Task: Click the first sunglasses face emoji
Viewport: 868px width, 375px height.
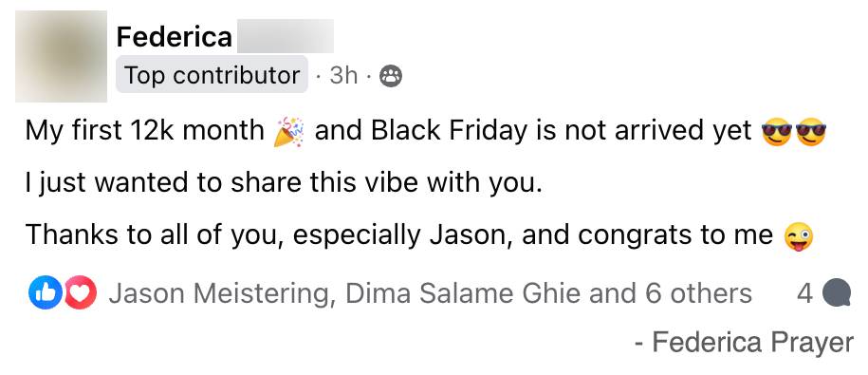Action: [x=777, y=132]
